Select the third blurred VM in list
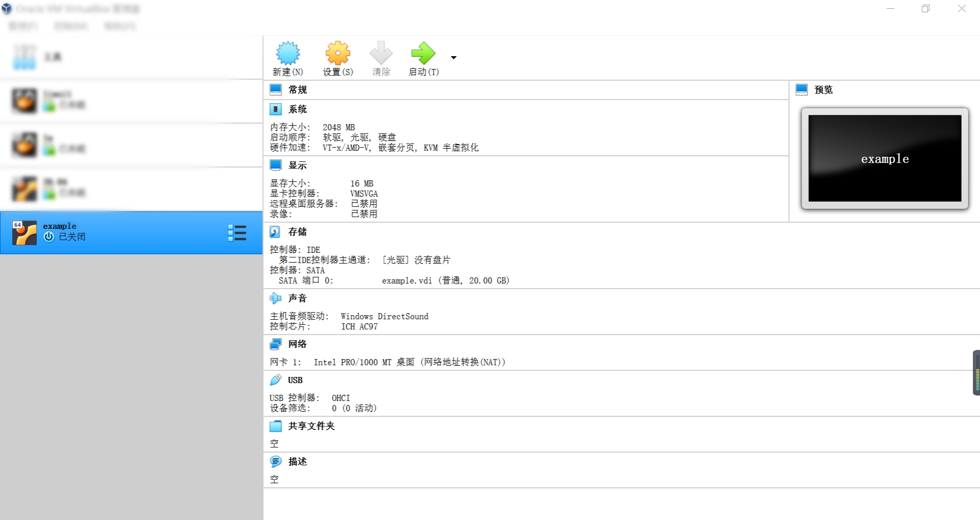Screen dimensions: 980x520 coord(131,188)
